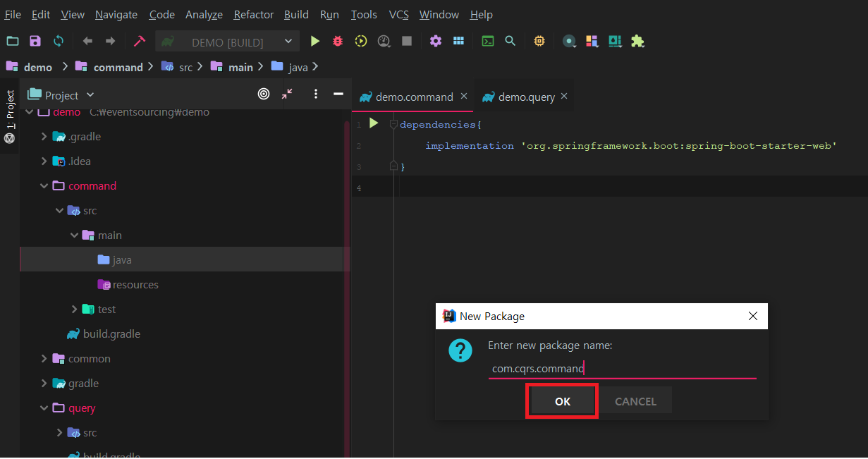The image size is (868, 459).
Task: Click Collapse All icon in Project panel
Action: click(287, 94)
